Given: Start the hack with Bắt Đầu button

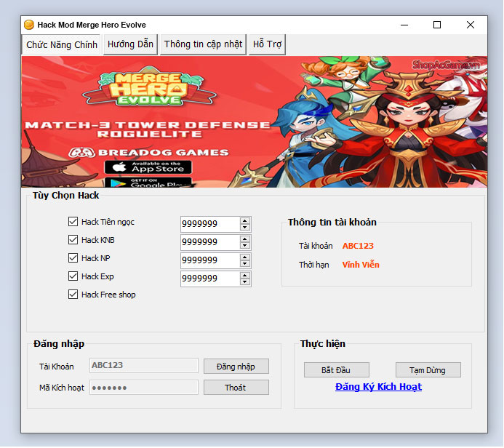Looking at the screenshot, I should click(x=337, y=370).
